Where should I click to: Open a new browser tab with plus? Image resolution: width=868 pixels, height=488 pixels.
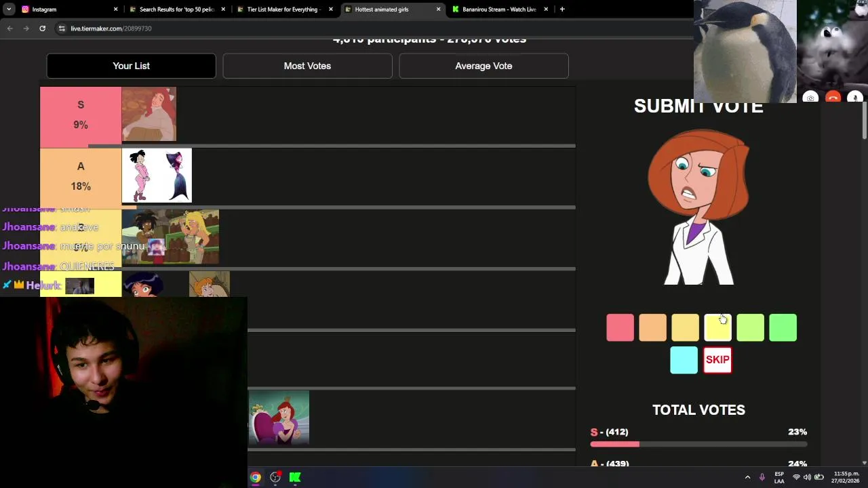(562, 9)
